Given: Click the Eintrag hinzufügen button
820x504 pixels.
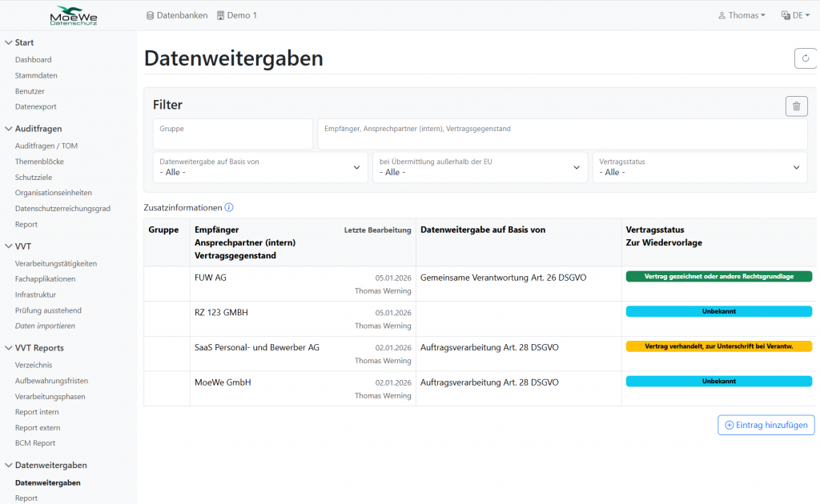Looking at the screenshot, I should tap(766, 426).
